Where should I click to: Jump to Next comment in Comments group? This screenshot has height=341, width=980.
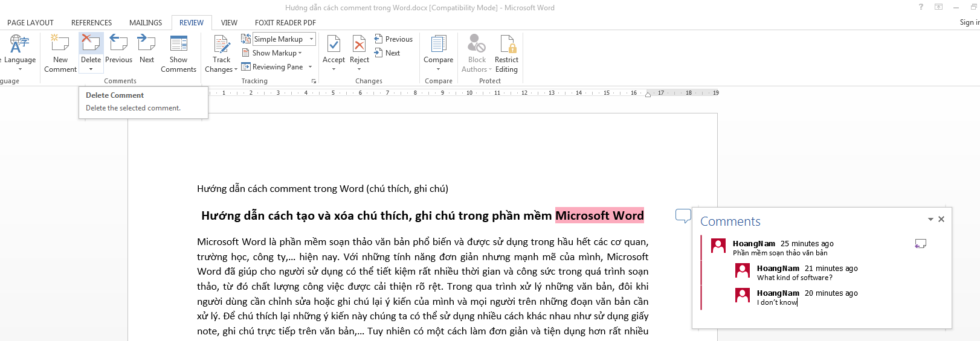(x=147, y=44)
